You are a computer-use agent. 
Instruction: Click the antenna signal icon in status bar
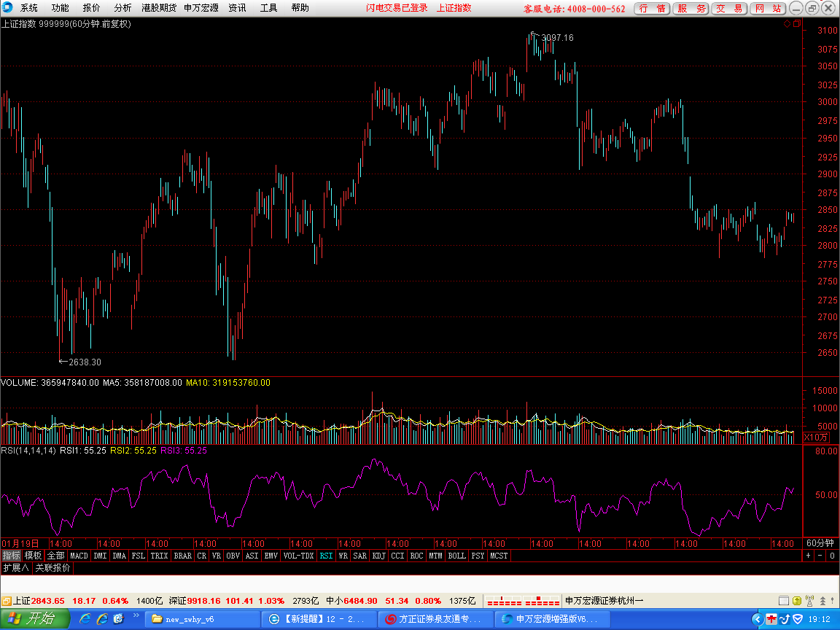coord(809,601)
